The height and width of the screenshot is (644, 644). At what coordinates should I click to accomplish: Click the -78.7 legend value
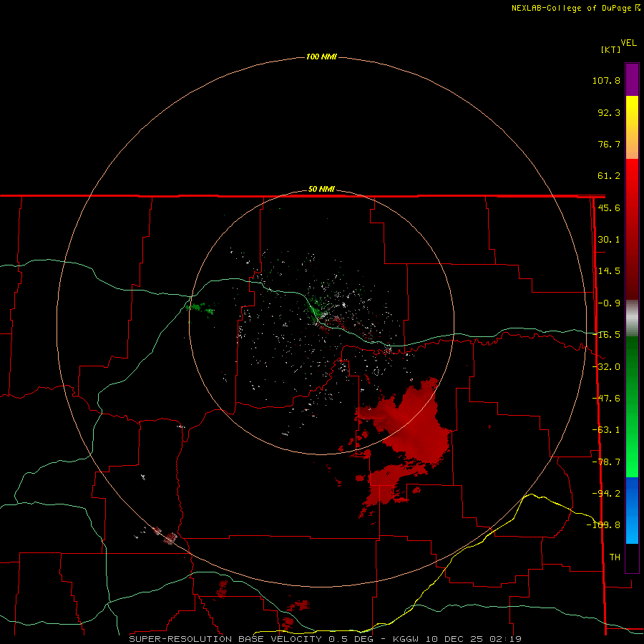point(607,462)
